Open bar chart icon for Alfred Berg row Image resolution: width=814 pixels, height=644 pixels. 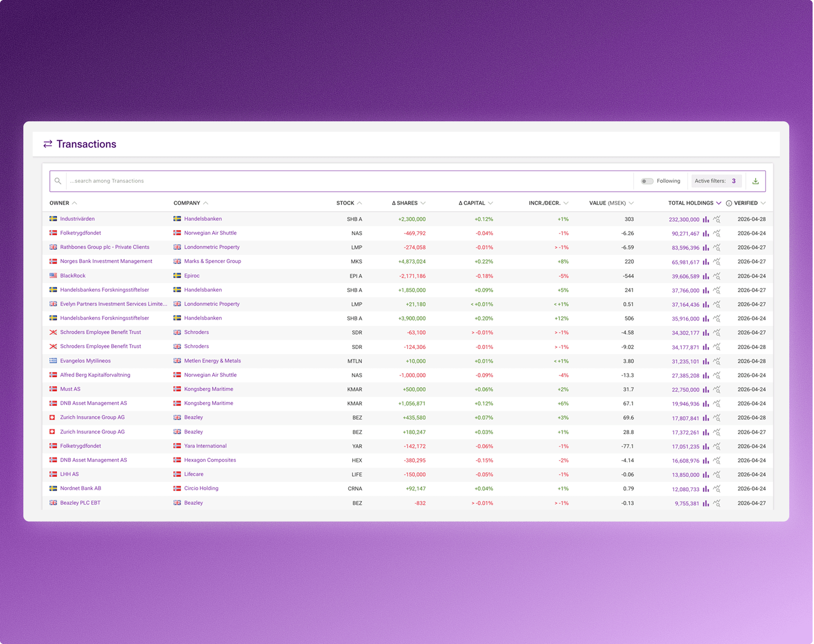pos(706,375)
